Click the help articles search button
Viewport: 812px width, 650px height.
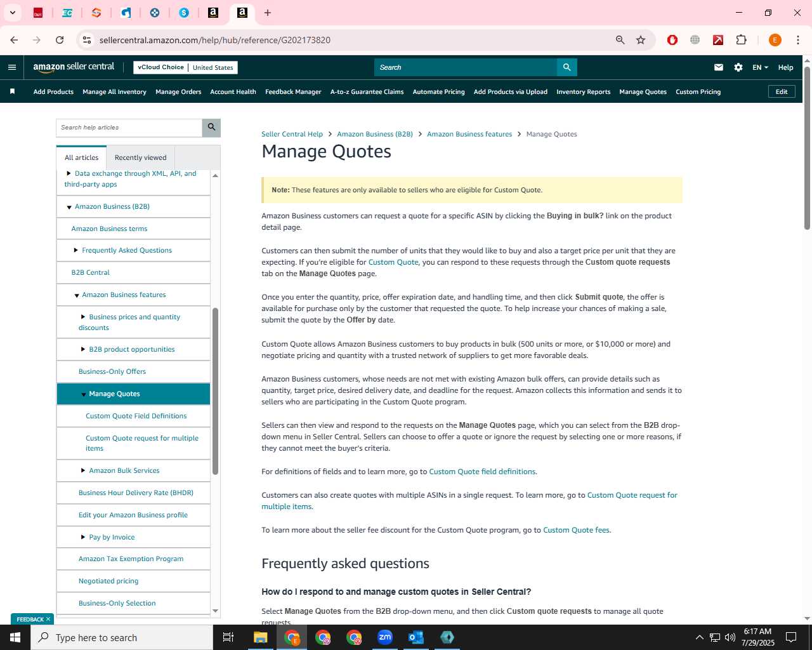coord(211,128)
